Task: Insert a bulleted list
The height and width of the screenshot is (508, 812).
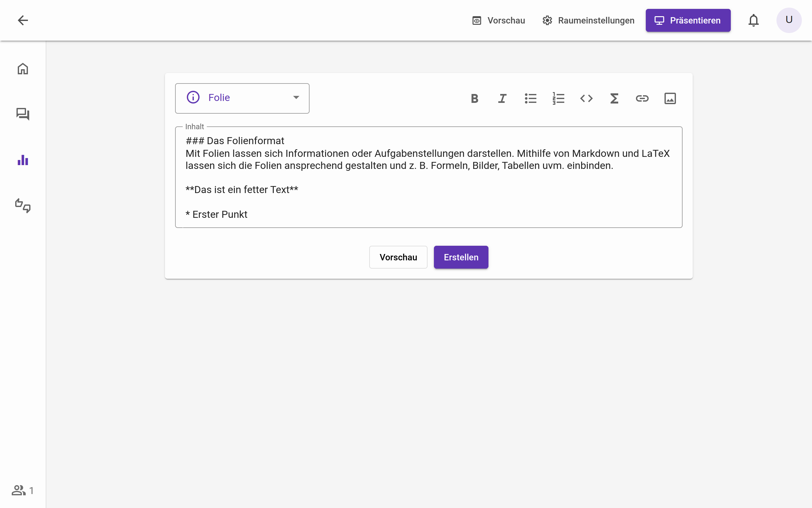Action: (530, 98)
